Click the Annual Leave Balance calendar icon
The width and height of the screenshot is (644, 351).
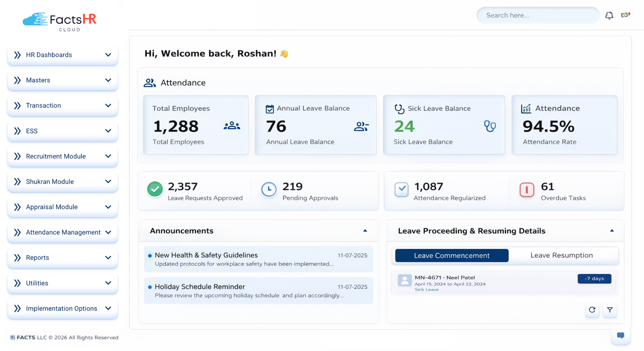(270, 108)
